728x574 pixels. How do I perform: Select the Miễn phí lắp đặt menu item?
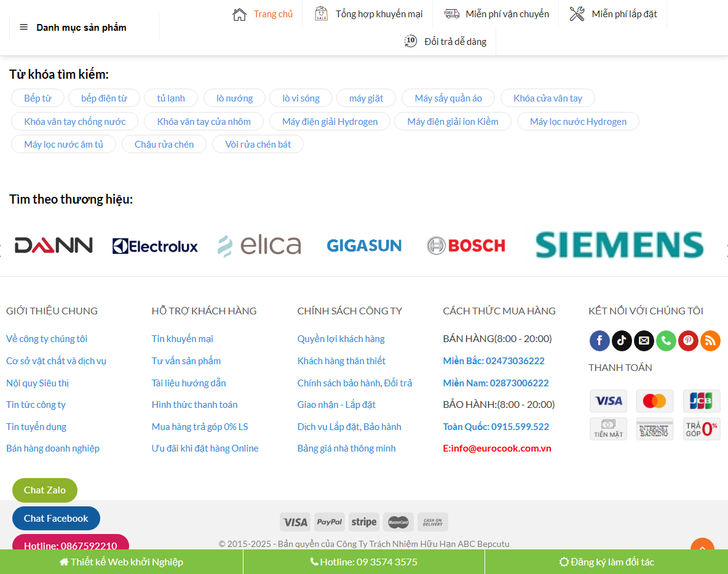613,14
